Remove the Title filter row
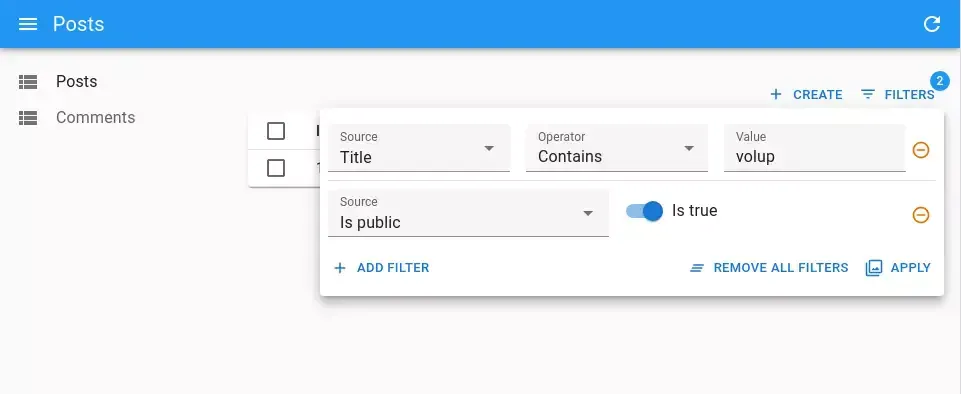The height and width of the screenshot is (394, 961). 921,150
